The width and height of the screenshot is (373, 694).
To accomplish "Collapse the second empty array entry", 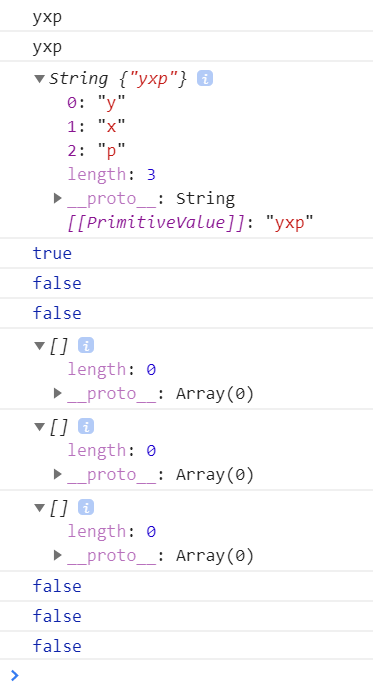I will click(39, 427).
